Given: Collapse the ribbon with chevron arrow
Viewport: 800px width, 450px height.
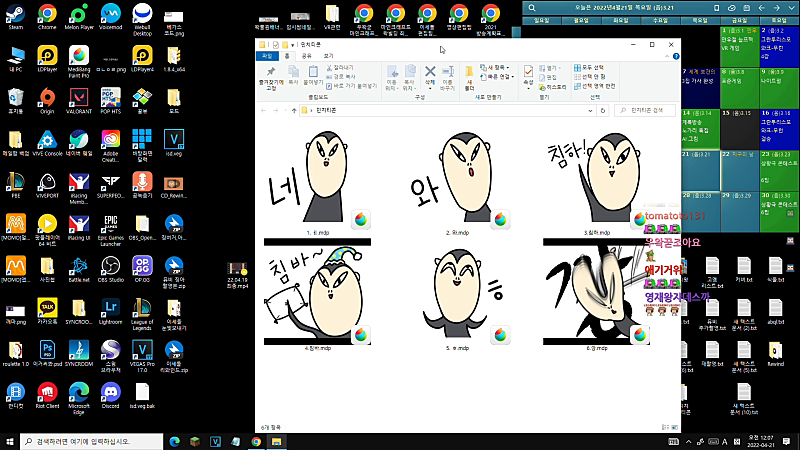Looking at the screenshot, I should tap(667, 56).
